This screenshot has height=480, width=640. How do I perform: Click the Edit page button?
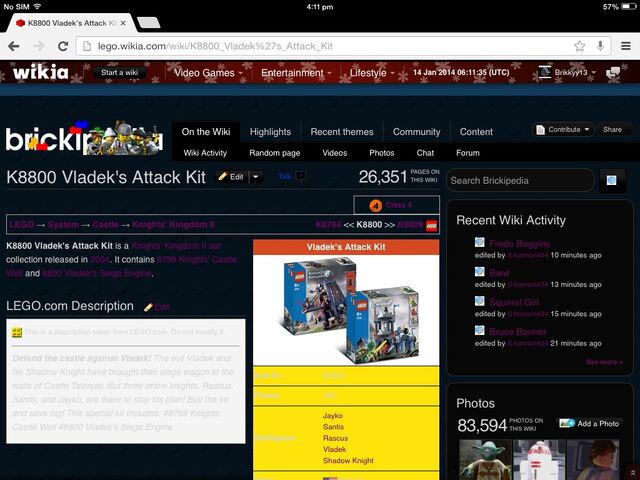[x=231, y=177]
